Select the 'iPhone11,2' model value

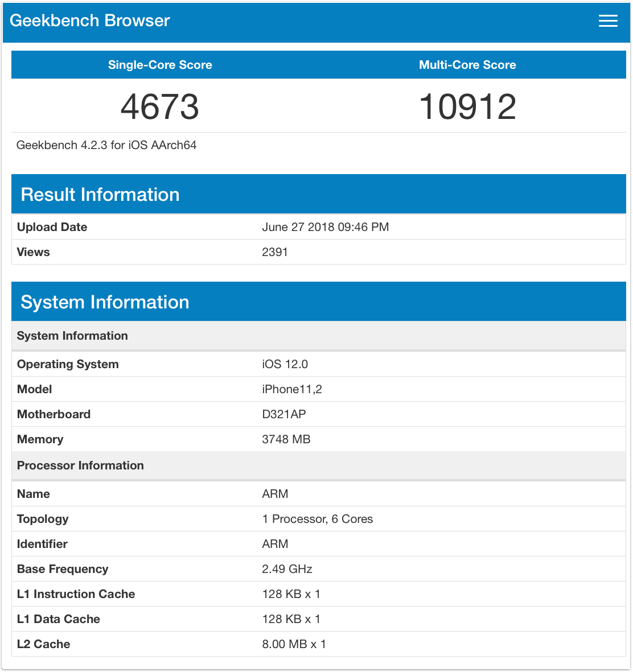292,389
